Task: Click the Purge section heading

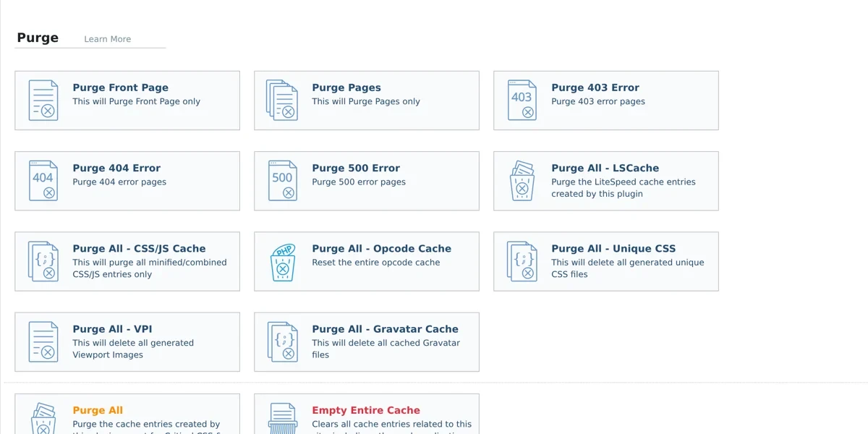Action: point(38,38)
